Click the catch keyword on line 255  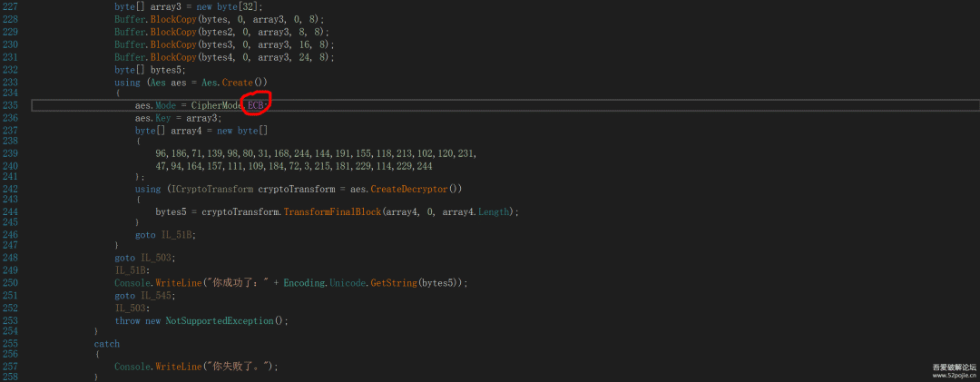(x=106, y=344)
